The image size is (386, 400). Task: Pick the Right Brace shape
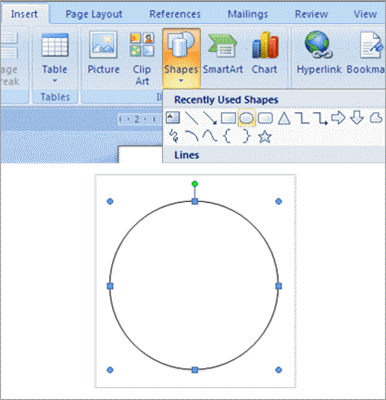pos(246,136)
